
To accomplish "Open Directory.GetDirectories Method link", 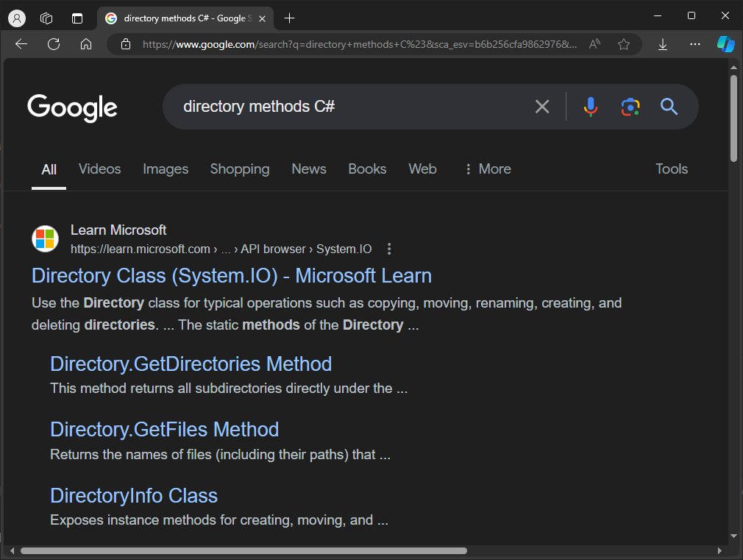I will click(x=191, y=364).
